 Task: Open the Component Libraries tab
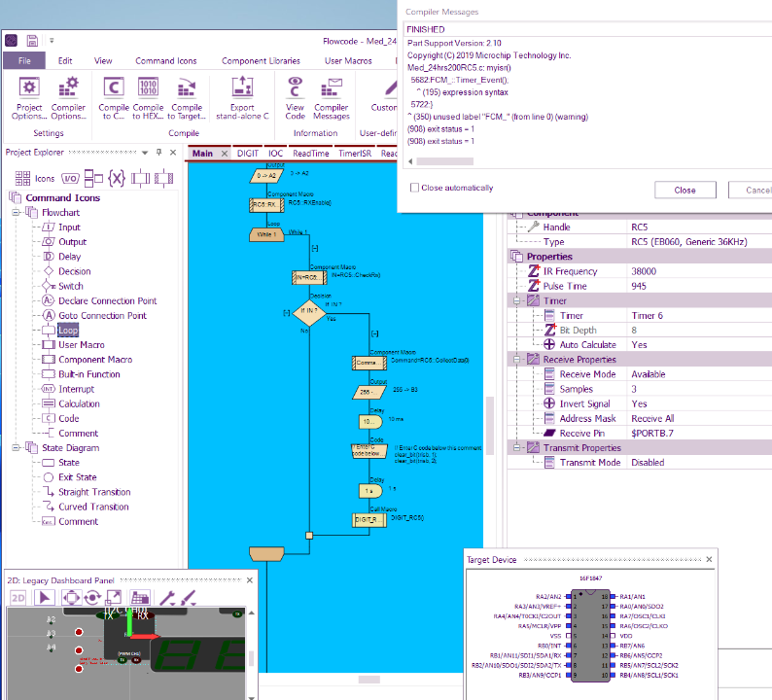coord(261,60)
